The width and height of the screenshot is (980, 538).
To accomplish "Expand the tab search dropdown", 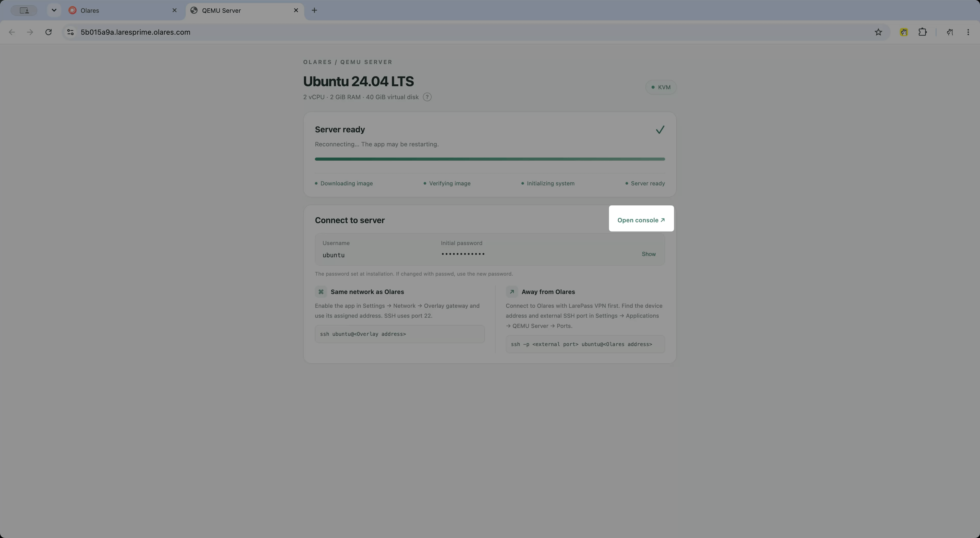I will pyautogui.click(x=54, y=10).
